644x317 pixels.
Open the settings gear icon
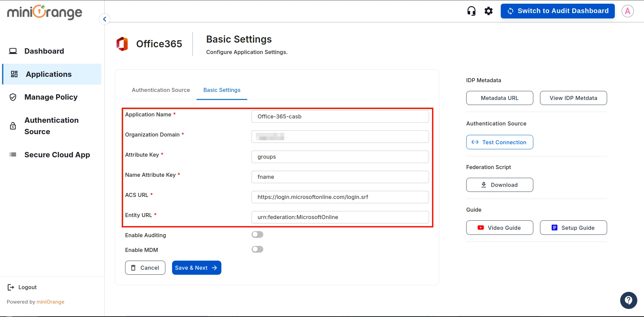tap(488, 11)
